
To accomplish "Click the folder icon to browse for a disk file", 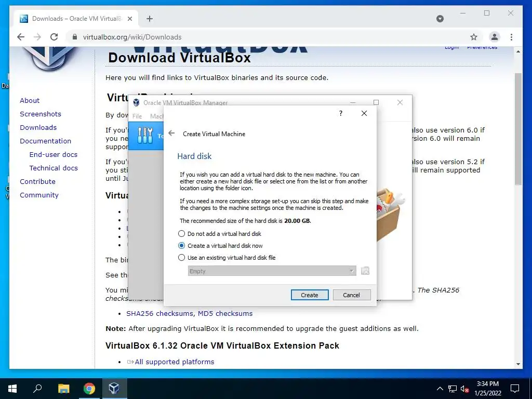I will [365, 271].
